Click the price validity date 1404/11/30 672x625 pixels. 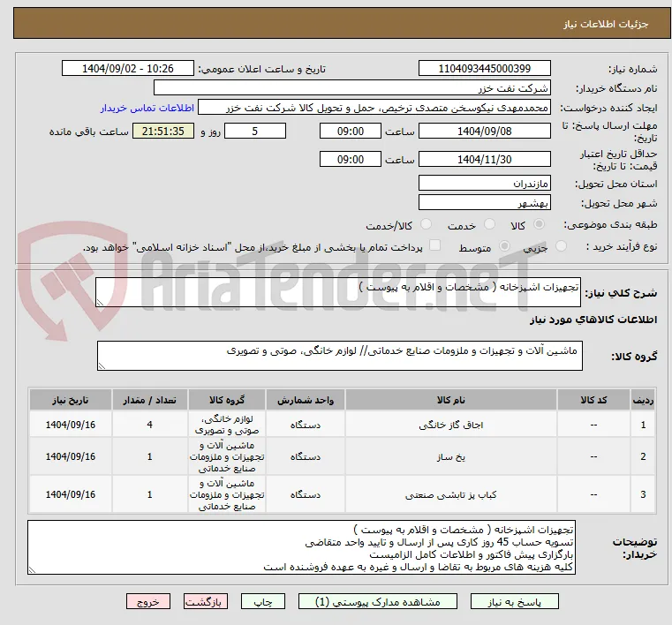click(x=484, y=160)
